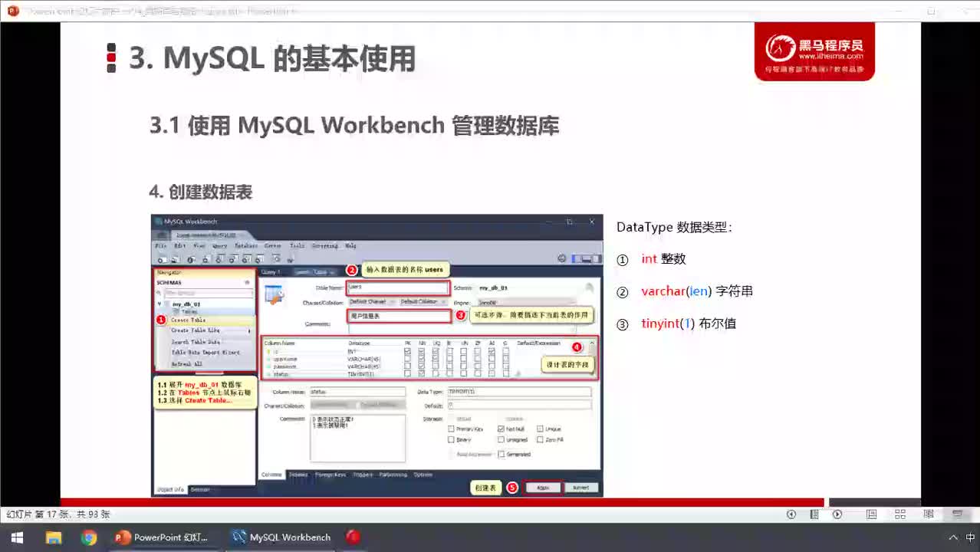The height and width of the screenshot is (552, 980).
Task: Switch to PowerPoint taskbar window
Action: [163, 537]
